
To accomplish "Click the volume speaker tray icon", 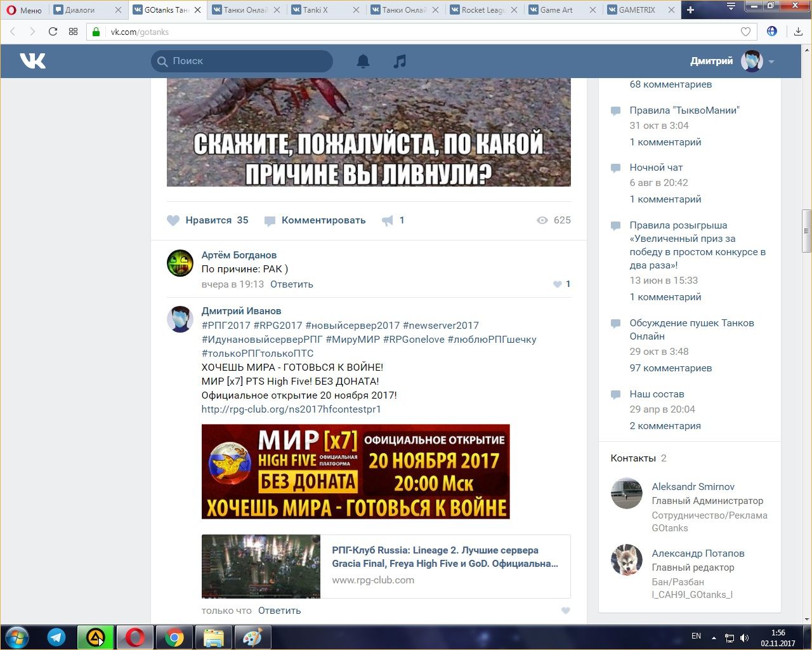I will click(x=744, y=637).
